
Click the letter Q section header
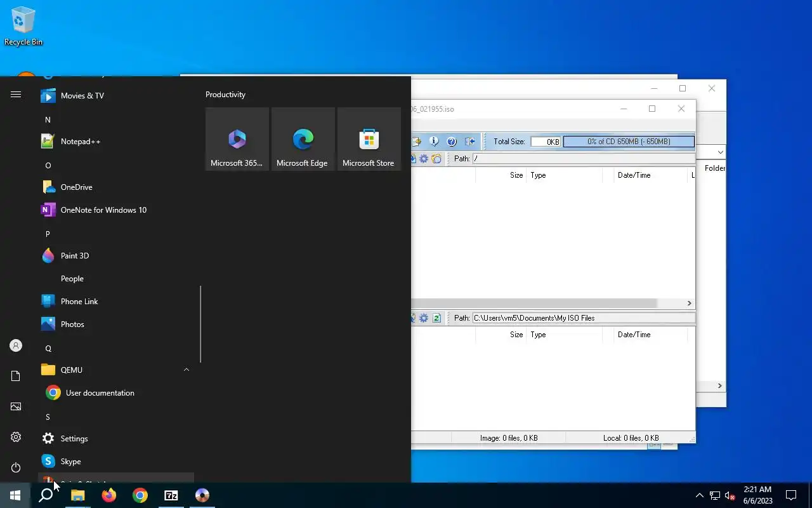48,348
